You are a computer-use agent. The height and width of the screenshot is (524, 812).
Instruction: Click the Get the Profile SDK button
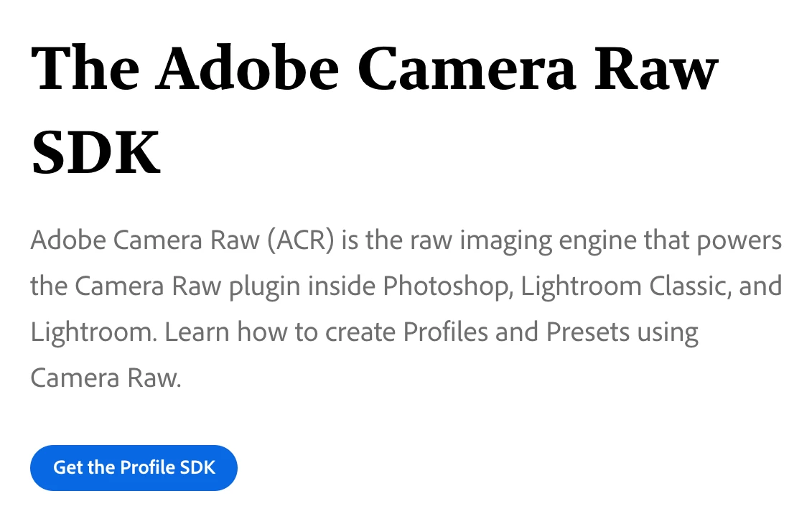click(x=134, y=467)
